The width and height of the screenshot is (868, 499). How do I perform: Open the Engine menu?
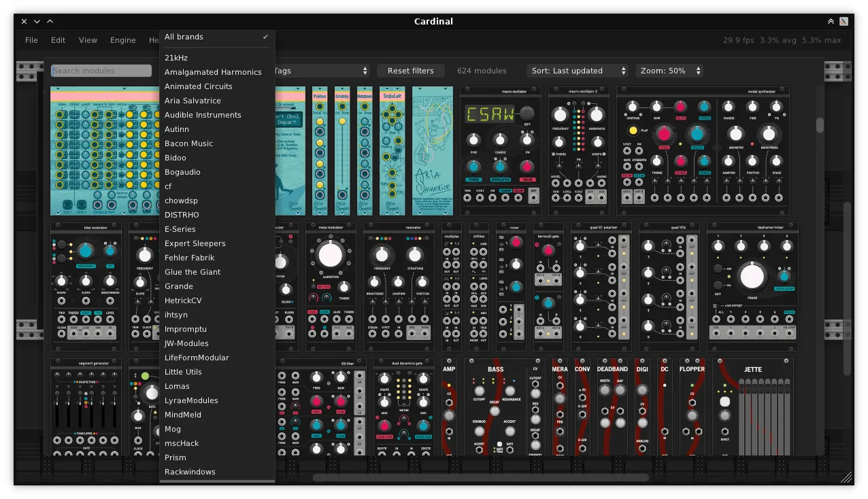pos(122,40)
